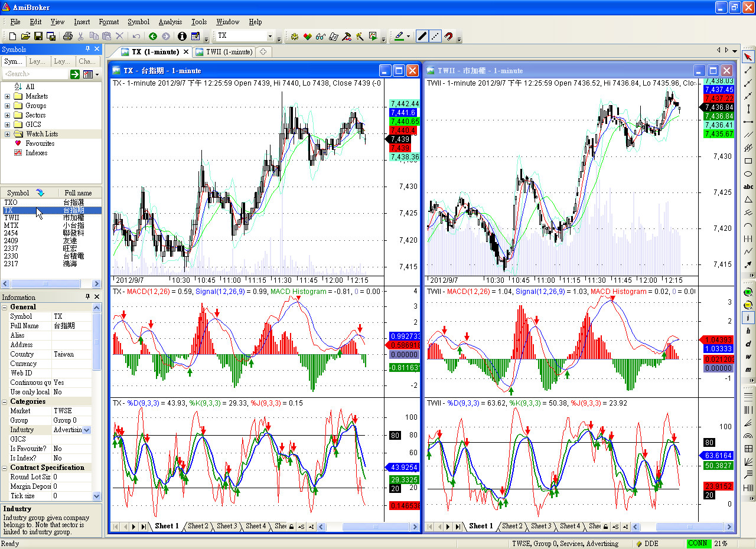Select the Arc drawing tool

(x=748, y=226)
